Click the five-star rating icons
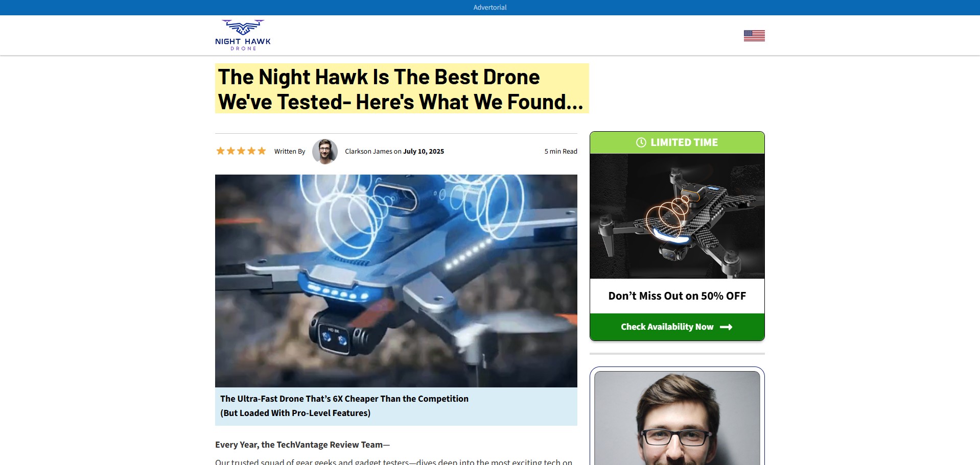This screenshot has height=465, width=980. coord(241,151)
